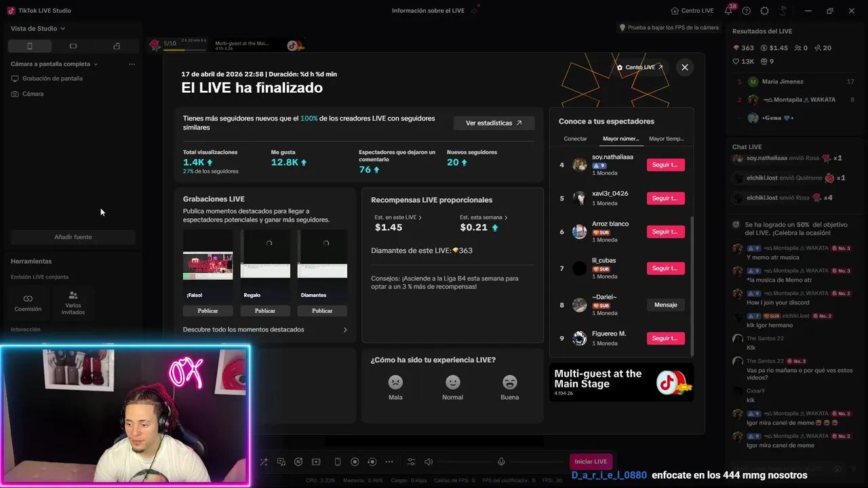Open the settings gear in title bar
Image resolution: width=868 pixels, height=488 pixels.
tap(765, 11)
